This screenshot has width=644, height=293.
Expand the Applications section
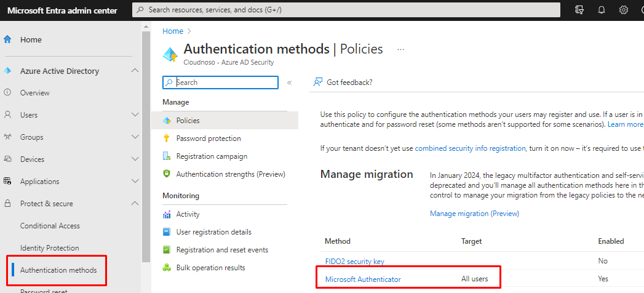pos(135,182)
